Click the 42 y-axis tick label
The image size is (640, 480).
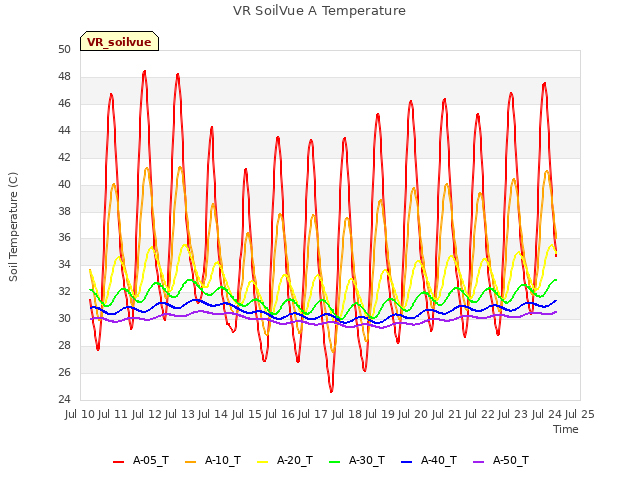pos(64,158)
